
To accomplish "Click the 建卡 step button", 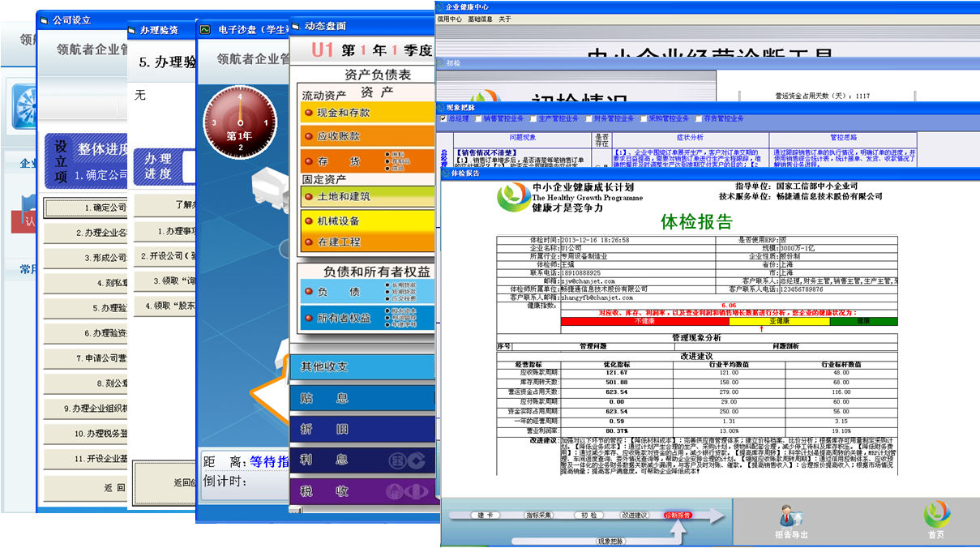I will [486, 515].
